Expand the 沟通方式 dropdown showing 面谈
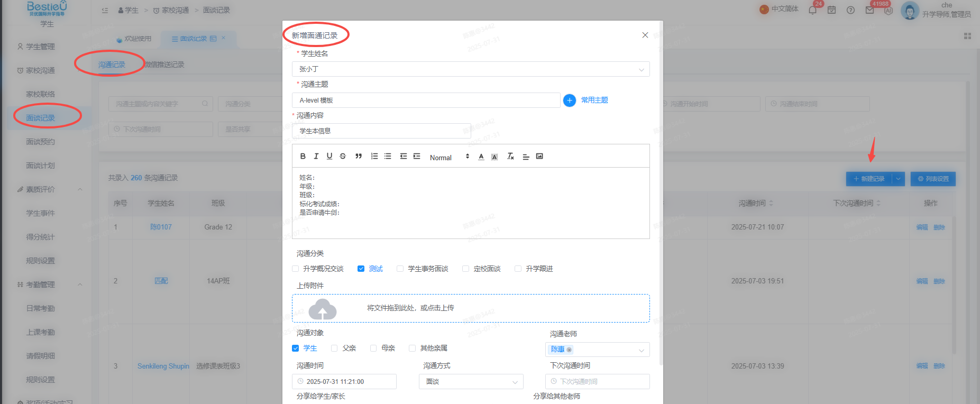Viewport: 980px width, 404px height. click(x=471, y=382)
